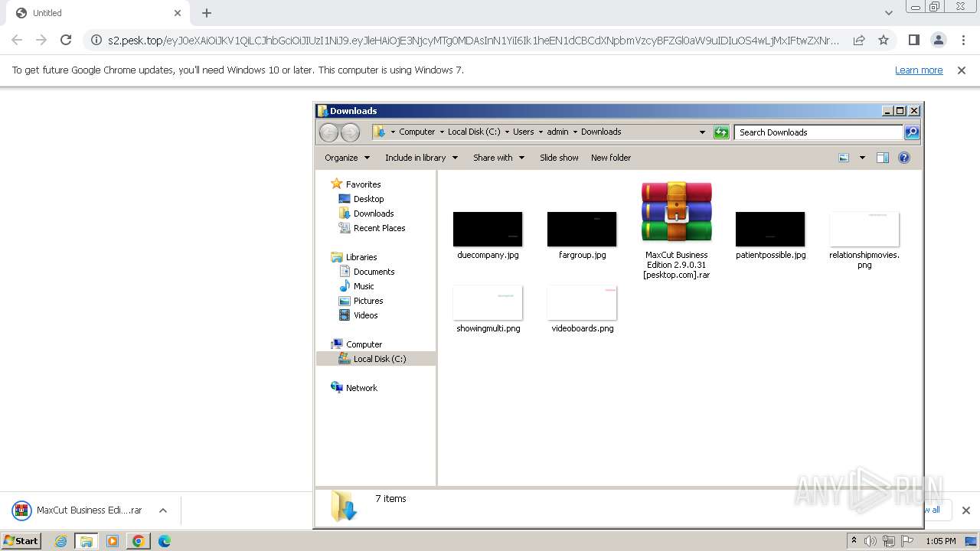Select the duecompany.jpg thumbnail
The image size is (980, 551).
point(488,230)
